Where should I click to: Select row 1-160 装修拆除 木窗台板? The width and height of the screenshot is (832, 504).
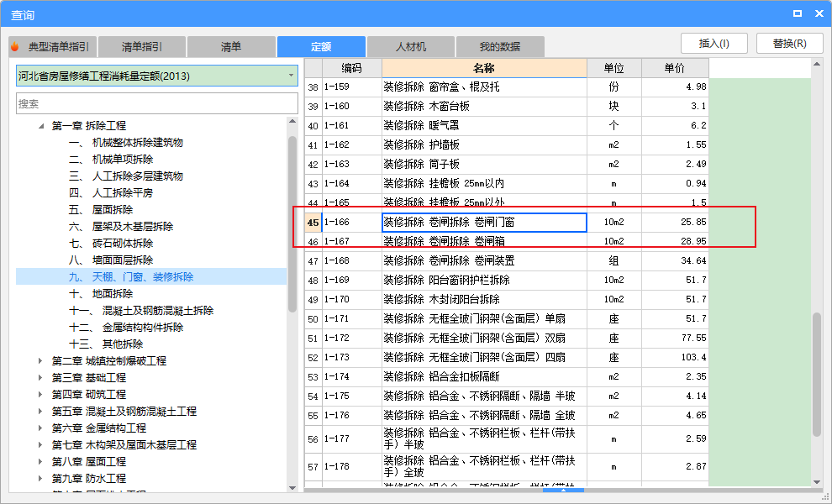pyautogui.click(x=507, y=106)
